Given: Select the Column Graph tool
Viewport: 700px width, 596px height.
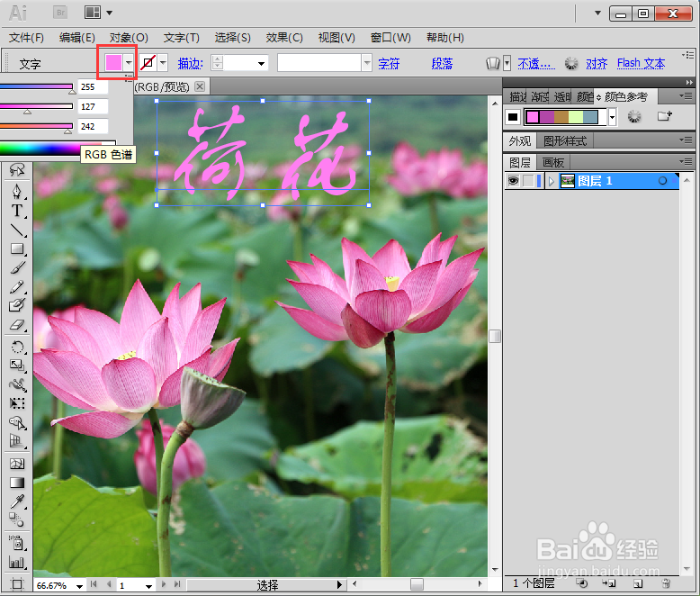Looking at the screenshot, I should coord(17,562).
